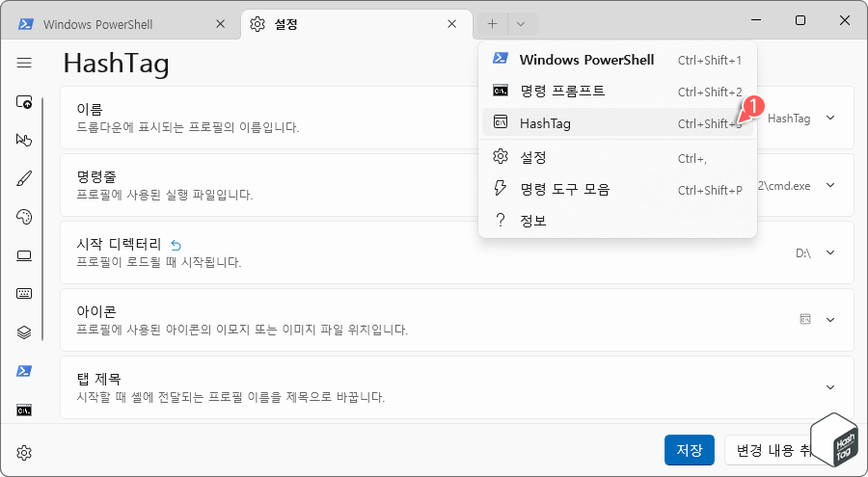
Task: Select the Windows PowerShell profile in sidebar
Action: click(24, 371)
